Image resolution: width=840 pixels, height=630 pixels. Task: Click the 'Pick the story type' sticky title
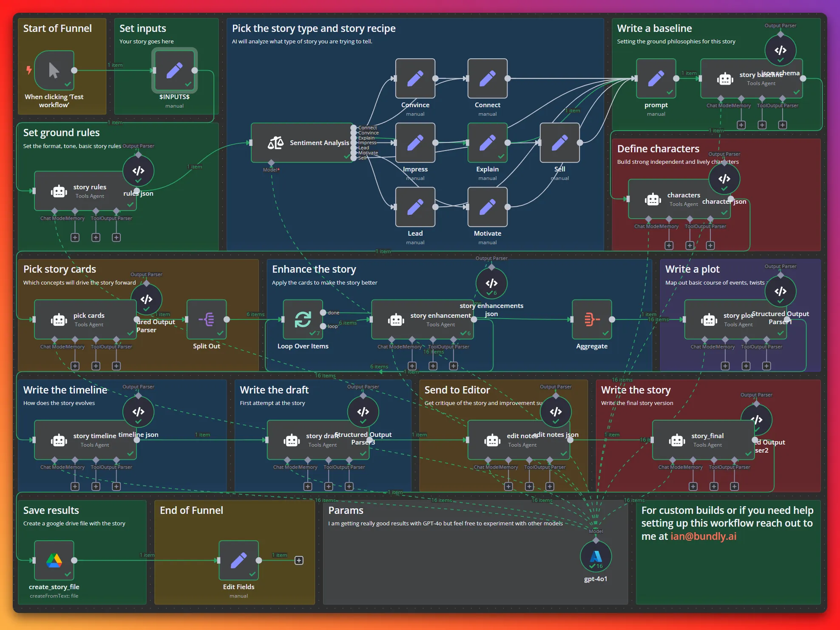314,29
